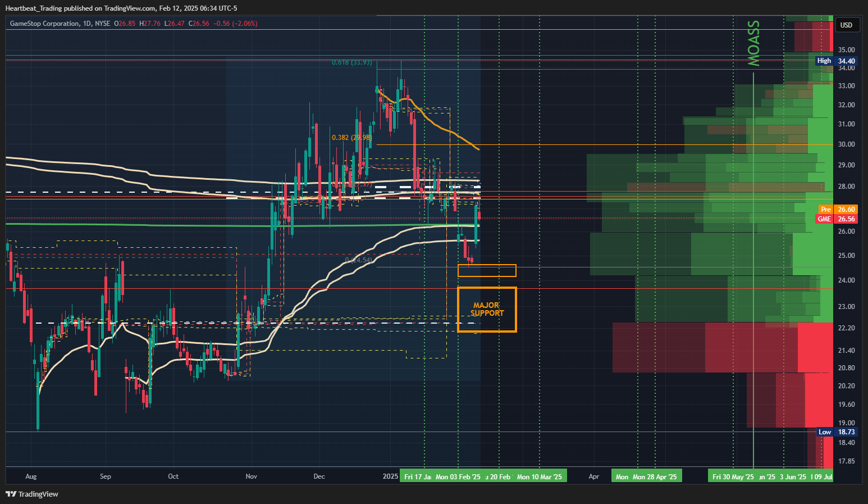Click the 17.85 price axis label
Viewport: 868px width, 504px height.
click(x=846, y=461)
